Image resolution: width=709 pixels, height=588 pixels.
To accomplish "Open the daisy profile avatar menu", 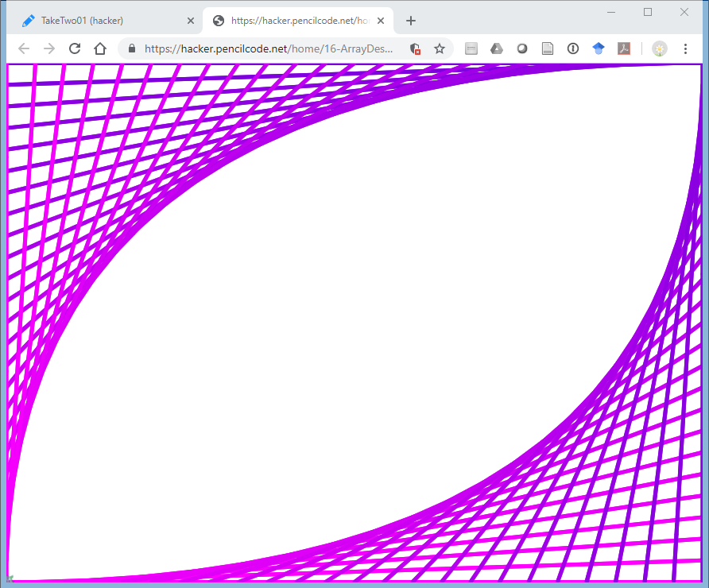I will [x=660, y=48].
